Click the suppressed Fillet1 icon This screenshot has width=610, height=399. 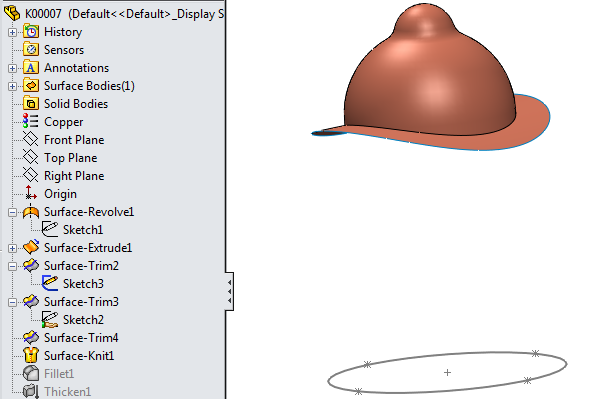(x=31, y=373)
